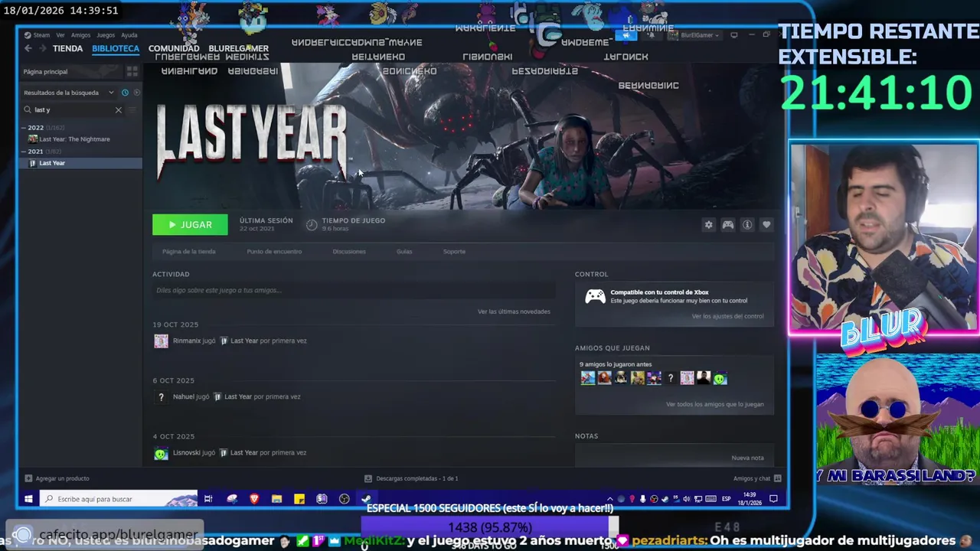
Task: Open the Juegos menu
Action: coord(106,35)
